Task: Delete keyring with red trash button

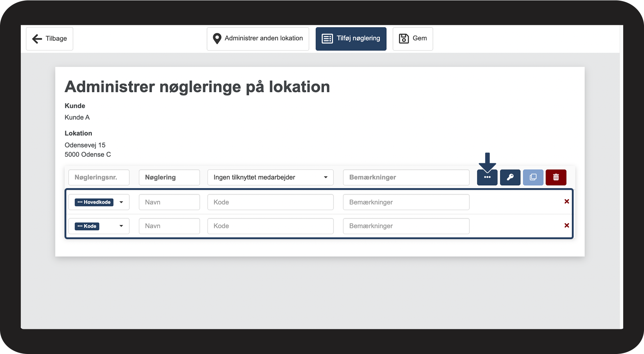Action: (556, 178)
